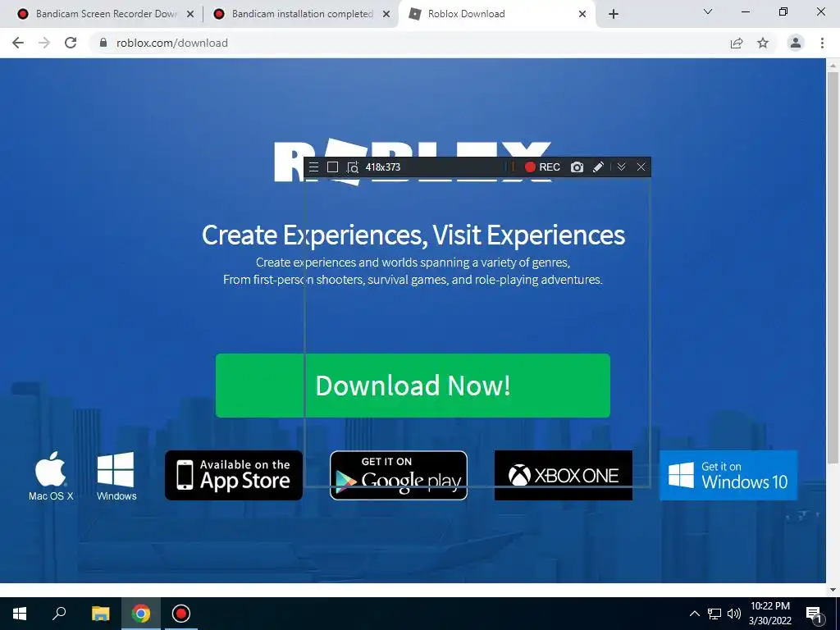This screenshot has width=840, height=630.
Task: Open Windows notification center
Action: tap(815, 614)
